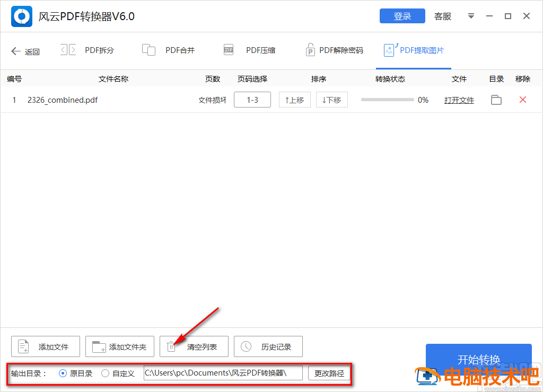Open file via 打开文件 link
The height and width of the screenshot is (392, 543).
[459, 100]
